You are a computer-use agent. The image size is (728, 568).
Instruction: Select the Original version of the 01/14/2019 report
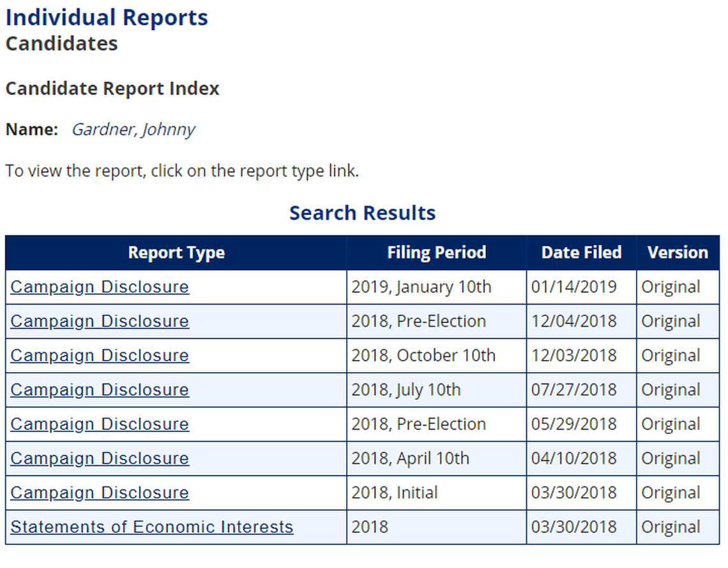click(671, 287)
